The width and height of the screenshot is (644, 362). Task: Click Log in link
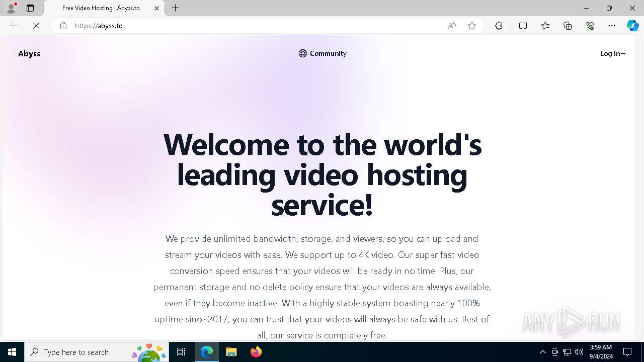point(613,53)
